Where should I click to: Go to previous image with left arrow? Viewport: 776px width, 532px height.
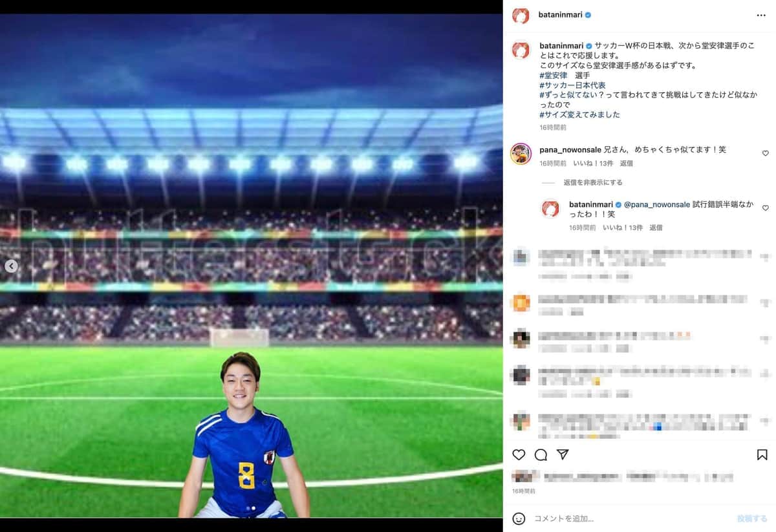point(11,266)
